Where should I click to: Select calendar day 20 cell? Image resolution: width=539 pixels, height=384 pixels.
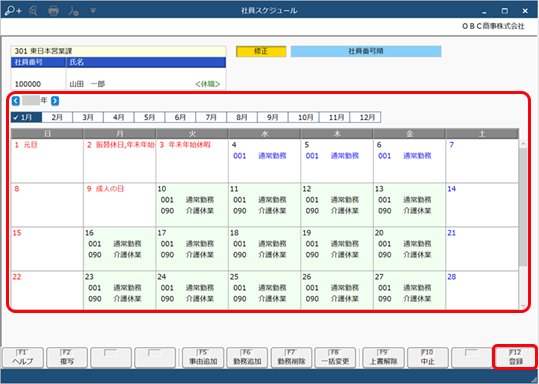click(x=409, y=249)
